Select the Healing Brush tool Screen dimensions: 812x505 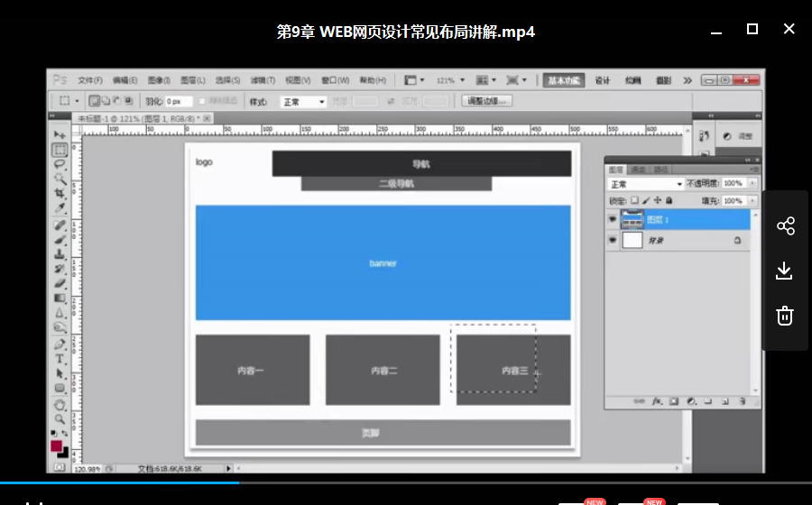pos(60,225)
